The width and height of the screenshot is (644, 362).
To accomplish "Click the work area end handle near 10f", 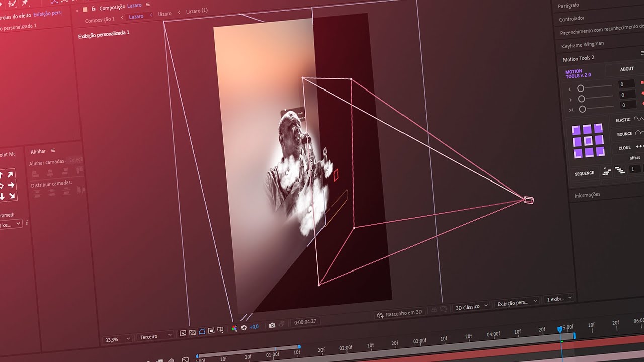I will 299,347.
